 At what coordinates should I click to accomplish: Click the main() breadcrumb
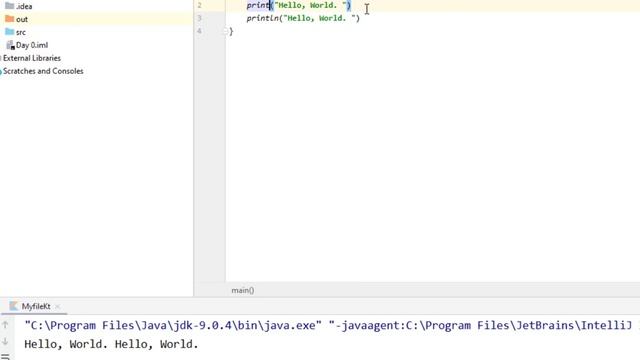[242, 290]
